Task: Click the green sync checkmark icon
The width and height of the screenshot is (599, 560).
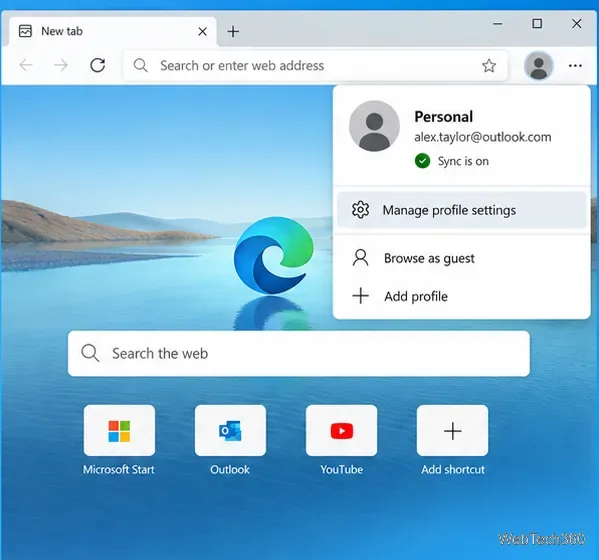Action: (422, 161)
